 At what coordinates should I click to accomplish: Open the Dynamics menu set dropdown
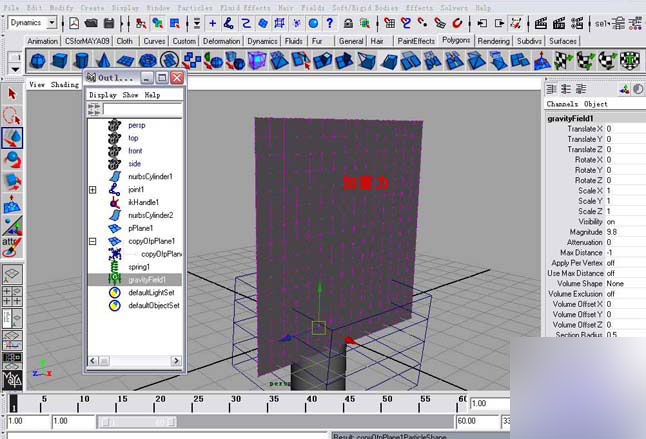(52, 23)
